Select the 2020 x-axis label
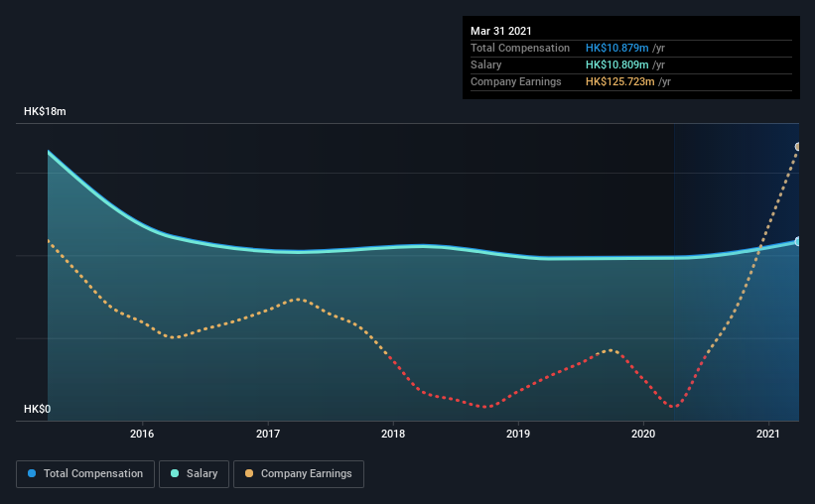The width and height of the screenshot is (815, 504). tap(643, 434)
